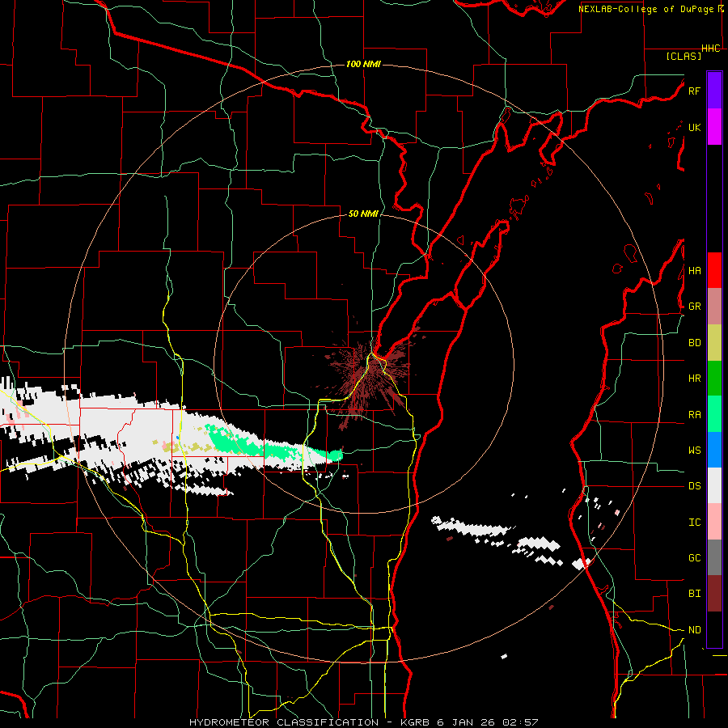Image resolution: width=728 pixels, height=728 pixels.
Task: Click the UK magenta legend swatch
Action: pos(714,127)
